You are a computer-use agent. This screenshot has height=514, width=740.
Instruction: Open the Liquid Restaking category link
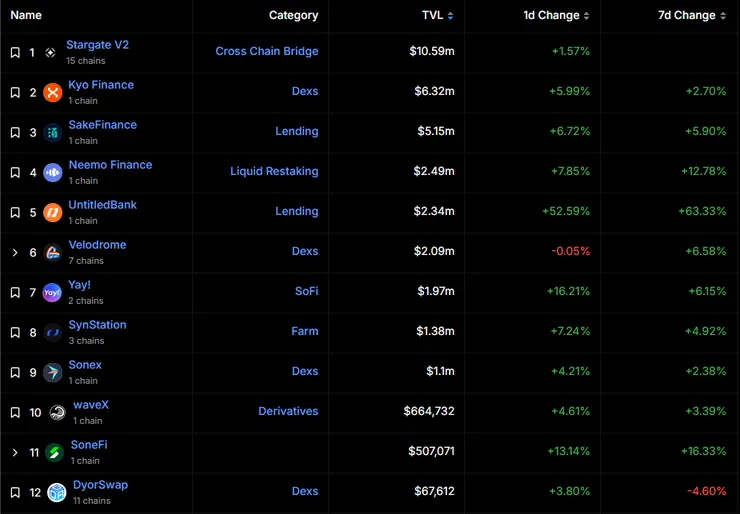tap(274, 171)
